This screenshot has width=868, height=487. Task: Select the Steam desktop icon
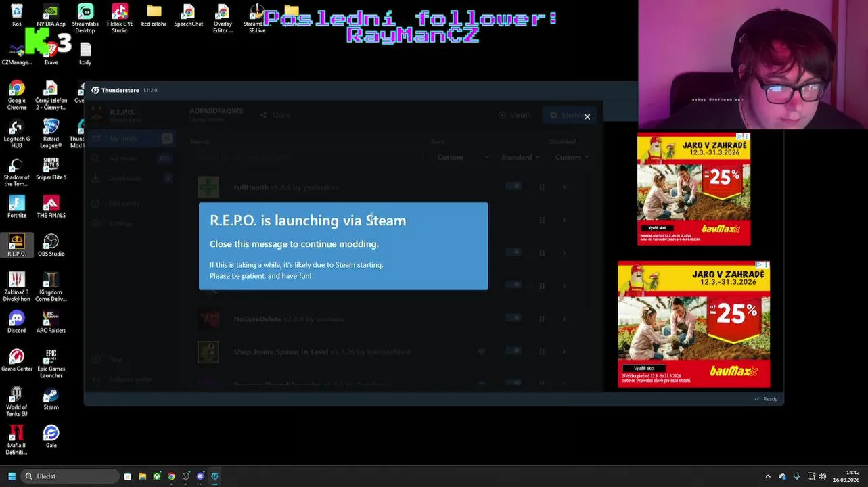(51, 398)
